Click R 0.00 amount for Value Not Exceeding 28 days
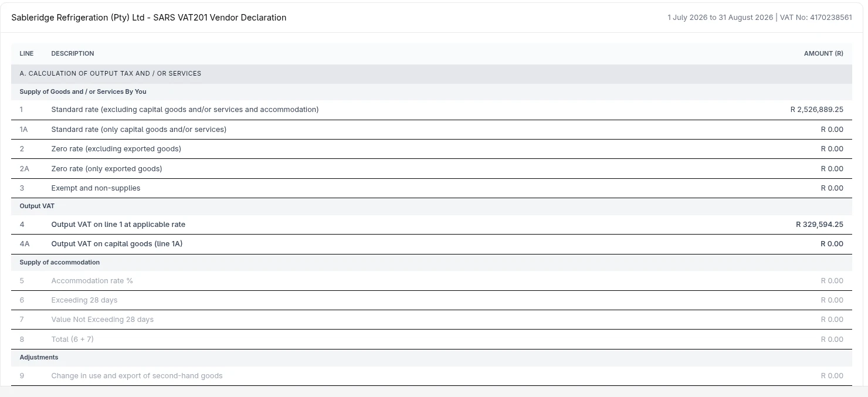This screenshot has width=868, height=397. pyautogui.click(x=832, y=320)
